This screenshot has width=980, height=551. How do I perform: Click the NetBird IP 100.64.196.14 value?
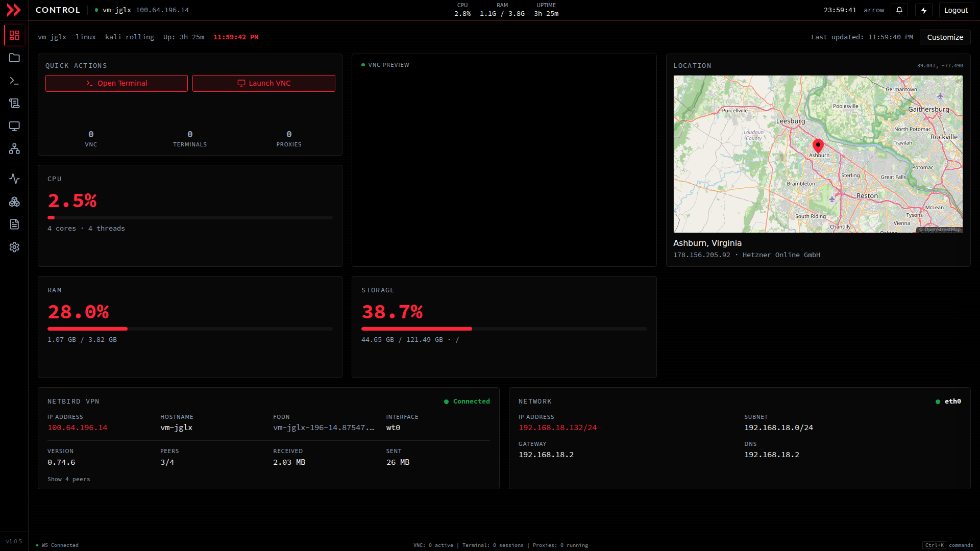pos(78,428)
